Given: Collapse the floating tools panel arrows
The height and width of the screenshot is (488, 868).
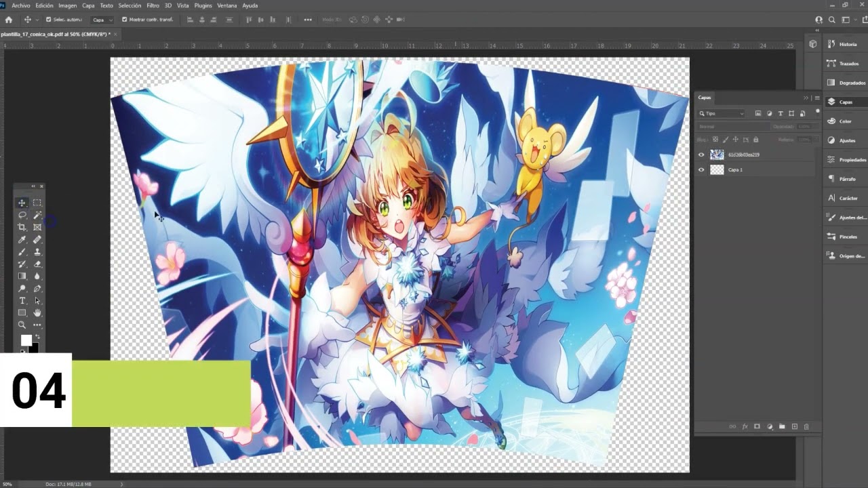Looking at the screenshot, I should [x=33, y=186].
